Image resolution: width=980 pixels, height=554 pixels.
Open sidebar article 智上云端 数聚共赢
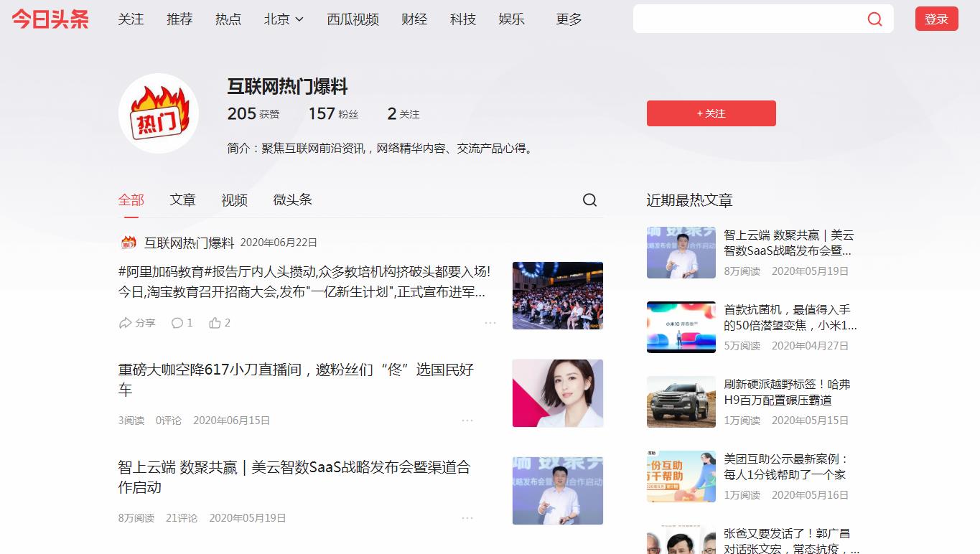(789, 243)
